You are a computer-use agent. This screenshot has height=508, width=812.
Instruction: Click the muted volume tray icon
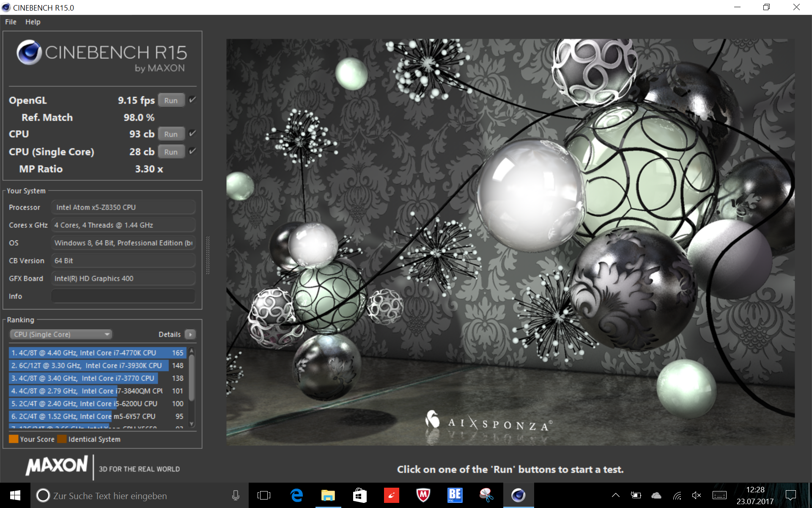(696, 495)
